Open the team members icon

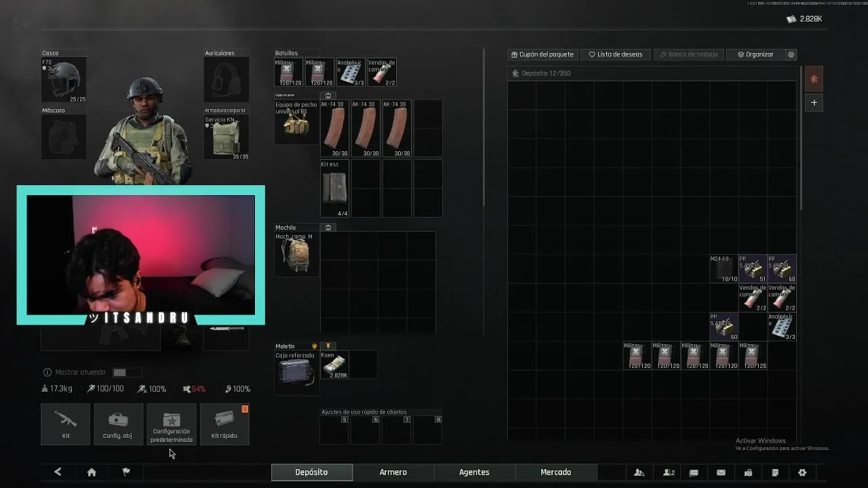669,472
